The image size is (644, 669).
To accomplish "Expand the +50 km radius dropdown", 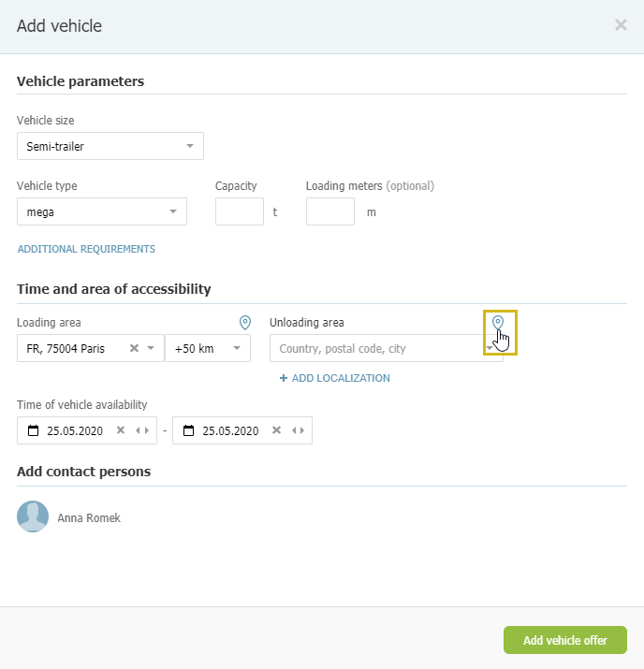I will pyautogui.click(x=208, y=348).
